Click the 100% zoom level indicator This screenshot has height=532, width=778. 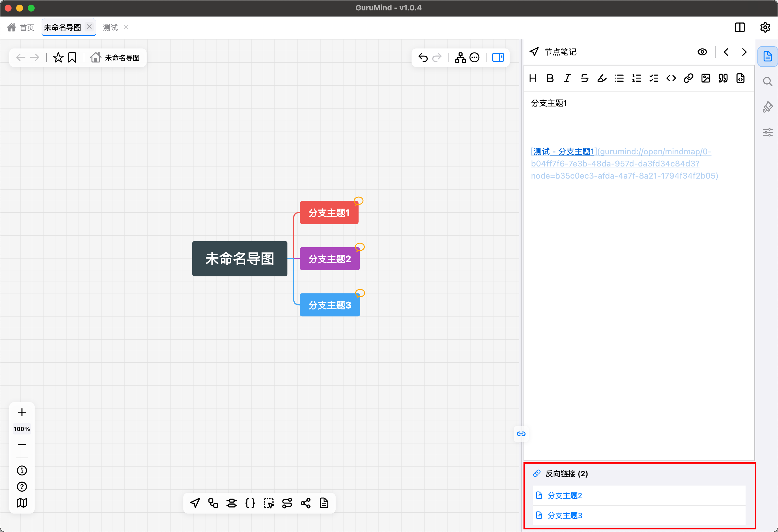coord(22,429)
